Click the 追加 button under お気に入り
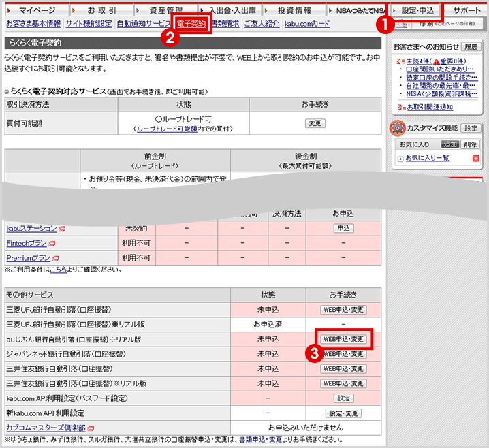The image size is (489, 448). tap(450, 144)
